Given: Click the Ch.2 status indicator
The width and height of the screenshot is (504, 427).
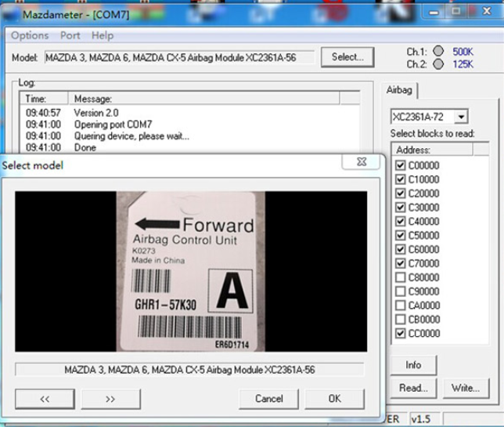Looking at the screenshot, I should (x=438, y=64).
